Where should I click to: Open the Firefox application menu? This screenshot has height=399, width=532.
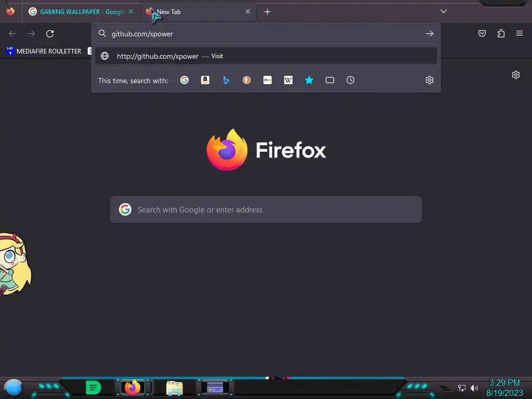(x=520, y=33)
